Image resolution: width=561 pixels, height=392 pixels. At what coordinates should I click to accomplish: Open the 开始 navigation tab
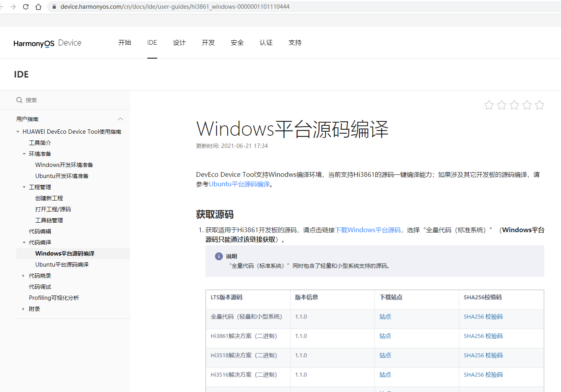[x=125, y=43]
